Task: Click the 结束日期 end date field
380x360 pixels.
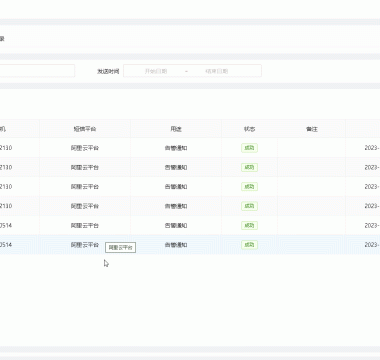Action: click(x=217, y=71)
